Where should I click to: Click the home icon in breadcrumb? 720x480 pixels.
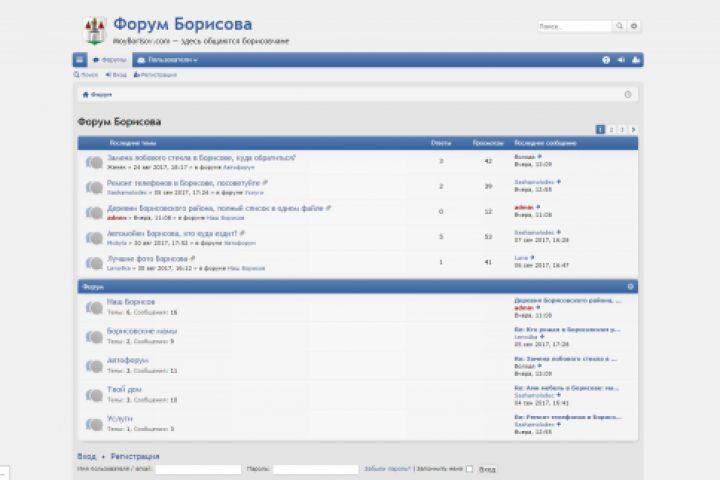pyautogui.click(x=85, y=95)
